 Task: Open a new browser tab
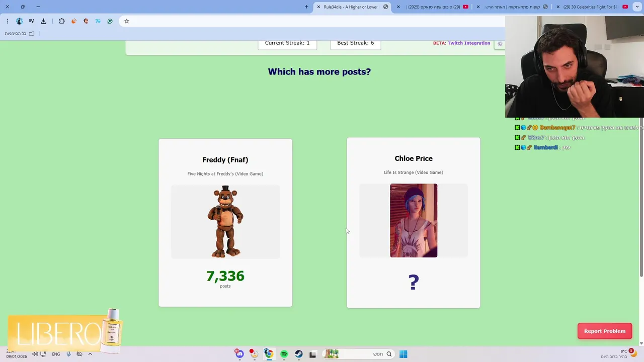point(306,7)
